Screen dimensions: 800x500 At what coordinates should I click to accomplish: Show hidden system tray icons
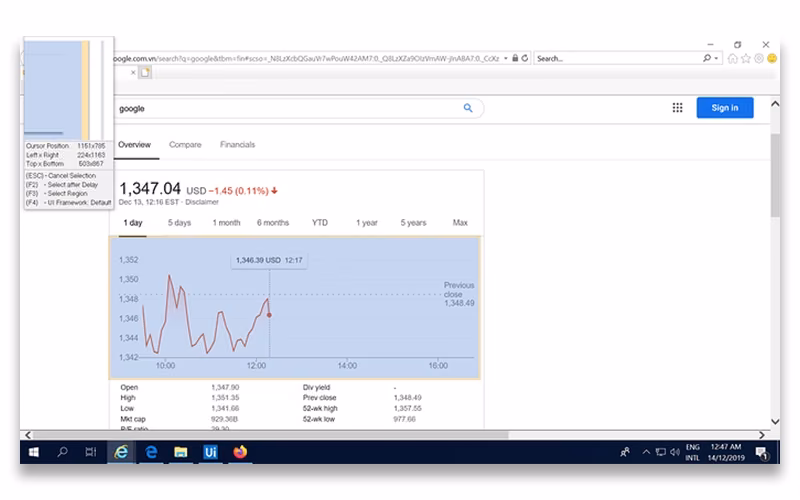point(646,452)
